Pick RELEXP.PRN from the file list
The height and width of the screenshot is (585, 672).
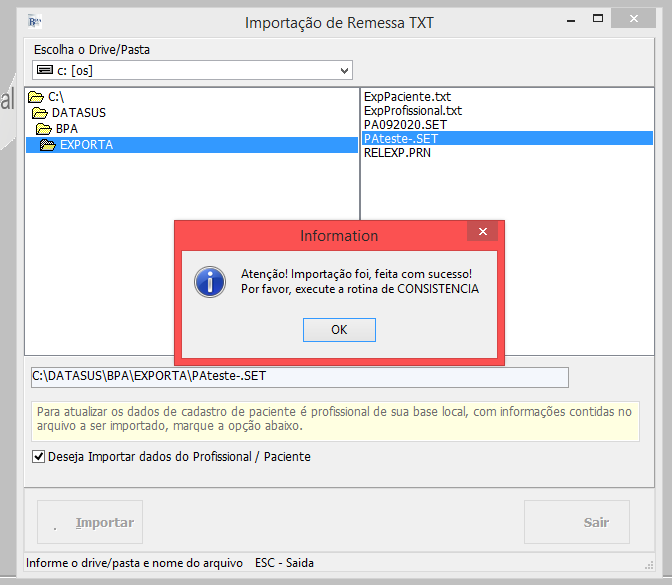coord(395,153)
